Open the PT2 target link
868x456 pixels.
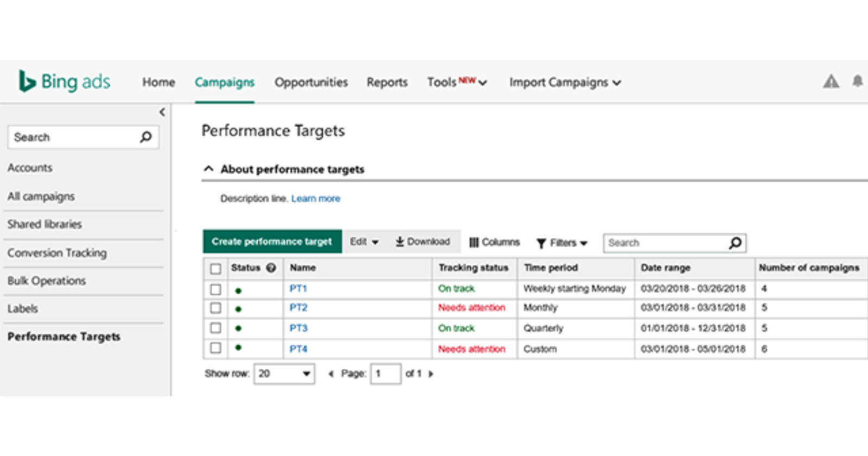click(x=298, y=308)
